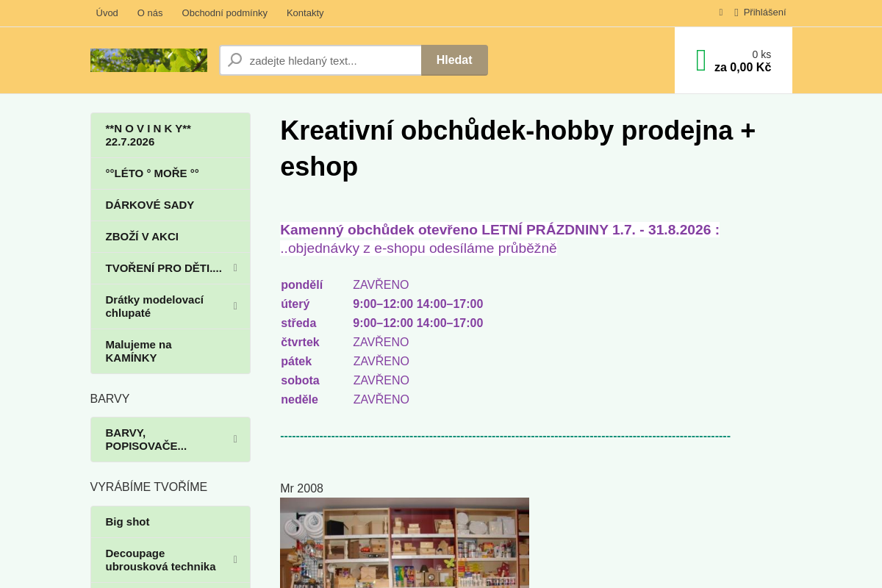
Task: Expand Drátky modelovací chlupaté submenu arrow
Action: 235,306
